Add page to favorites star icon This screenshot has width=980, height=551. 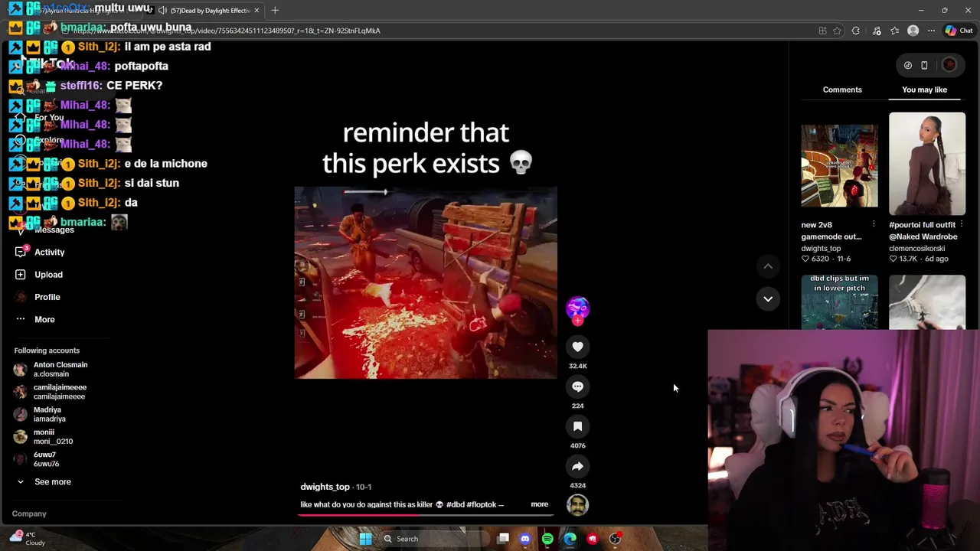pyautogui.click(x=837, y=31)
